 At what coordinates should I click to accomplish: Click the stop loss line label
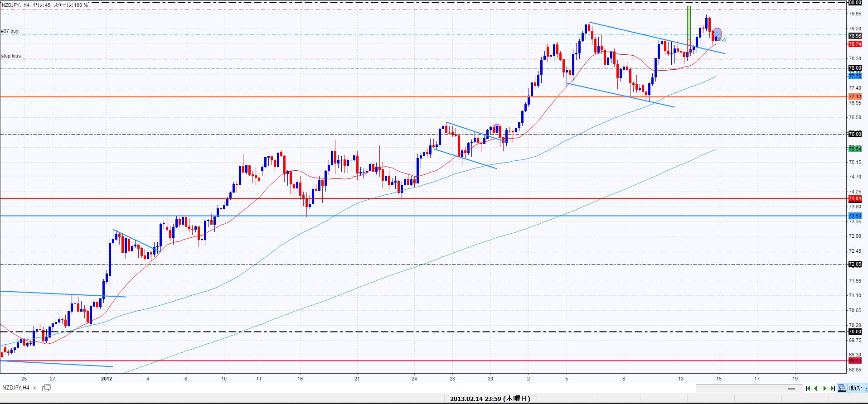pyautogui.click(x=11, y=56)
